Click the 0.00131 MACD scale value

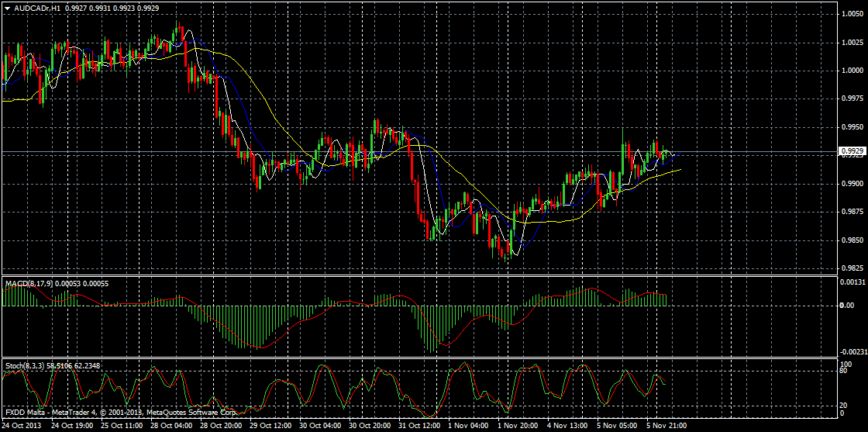[852, 283]
